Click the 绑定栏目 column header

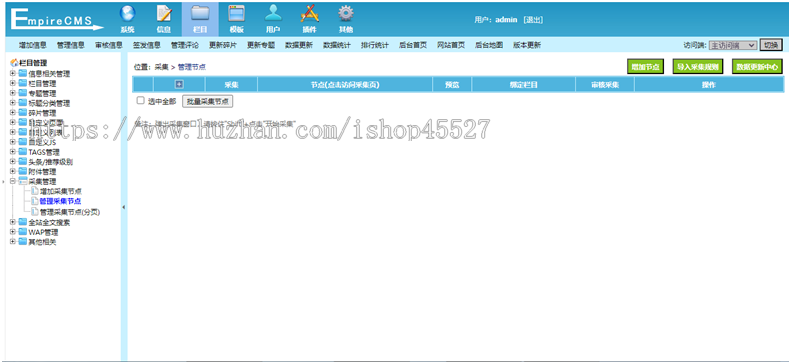pos(524,85)
